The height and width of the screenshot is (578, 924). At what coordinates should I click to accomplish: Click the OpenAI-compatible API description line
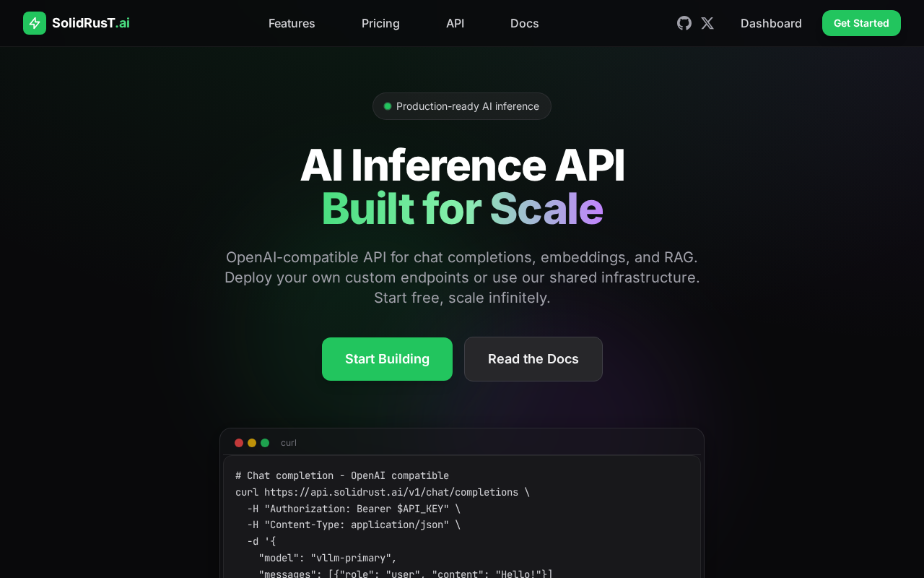(462, 257)
